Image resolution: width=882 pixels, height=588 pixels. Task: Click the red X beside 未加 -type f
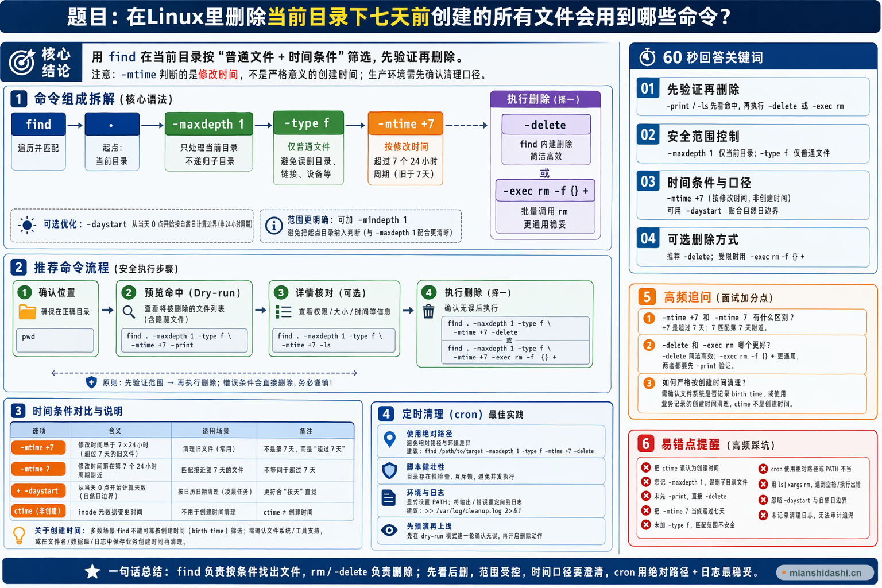(x=646, y=525)
